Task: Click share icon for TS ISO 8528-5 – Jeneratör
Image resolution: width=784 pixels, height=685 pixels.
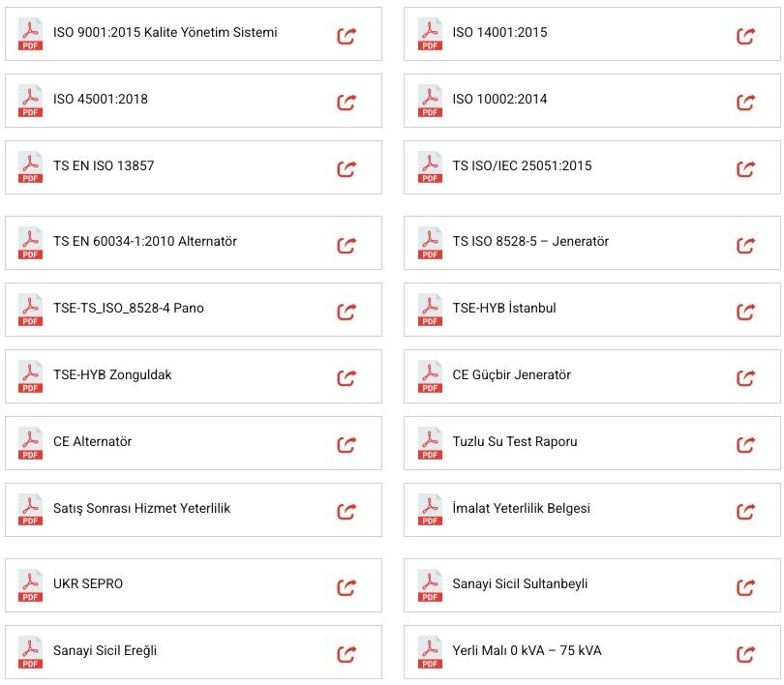Action: click(x=745, y=245)
